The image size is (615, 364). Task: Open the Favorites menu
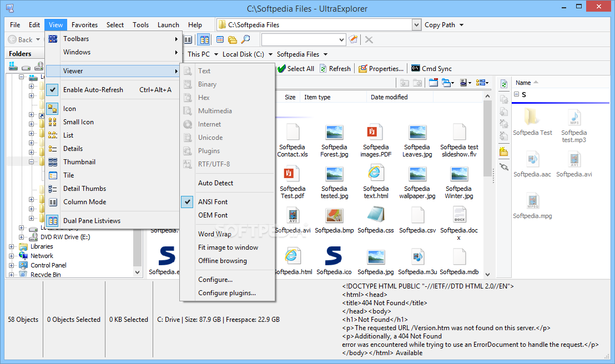84,25
